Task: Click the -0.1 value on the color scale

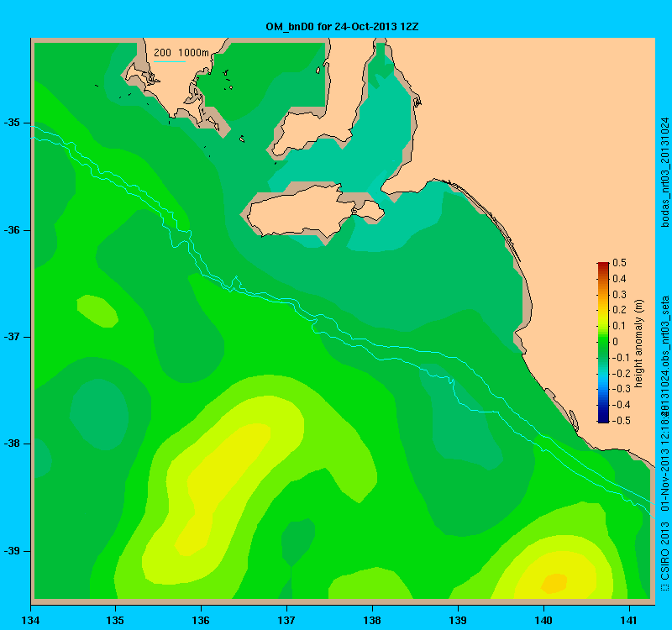Action: (x=620, y=358)
